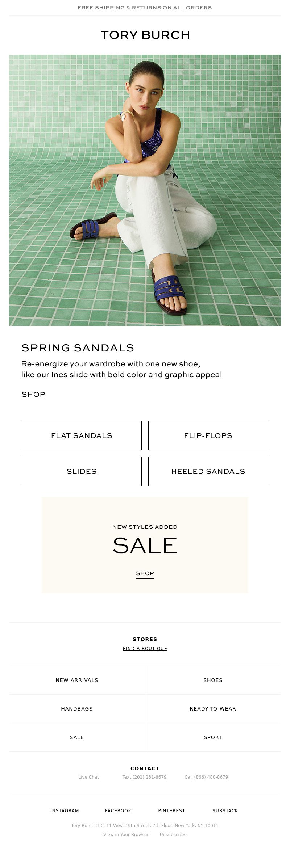290x868 pixels.
Task: Open the Sport menu item
Action: (213, 737)
